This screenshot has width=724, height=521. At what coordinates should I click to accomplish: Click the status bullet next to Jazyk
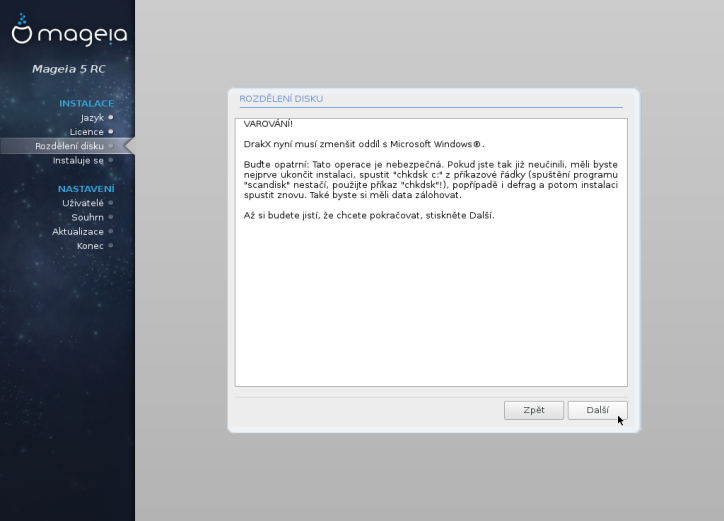click(111, 117)
